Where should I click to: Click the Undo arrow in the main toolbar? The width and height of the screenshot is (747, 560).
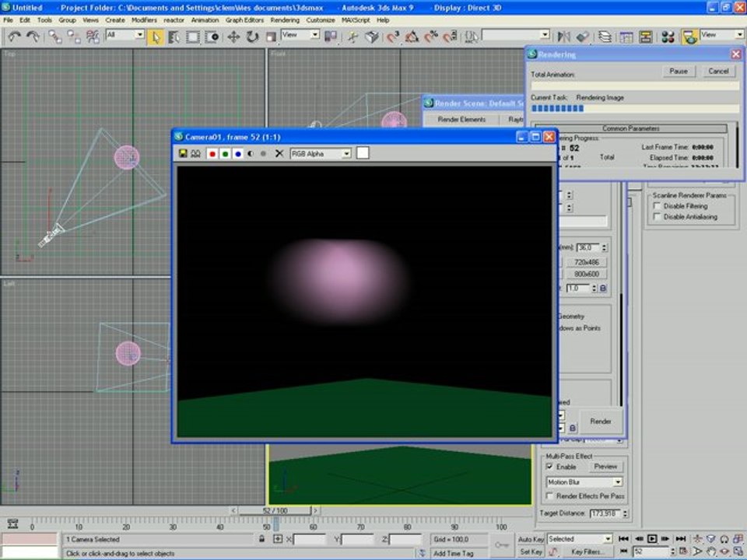pos(14,37)
